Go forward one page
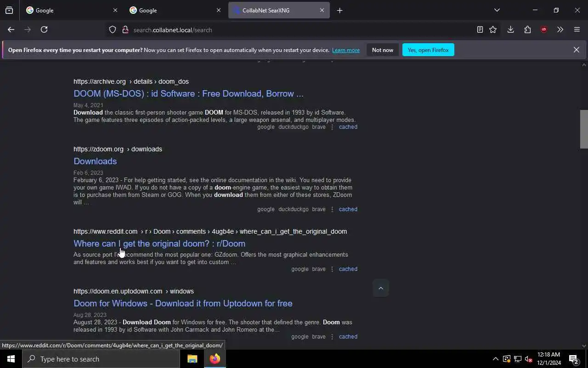This screenshot has width=588, height=368. pyautogui.click(x=28, y=29)
